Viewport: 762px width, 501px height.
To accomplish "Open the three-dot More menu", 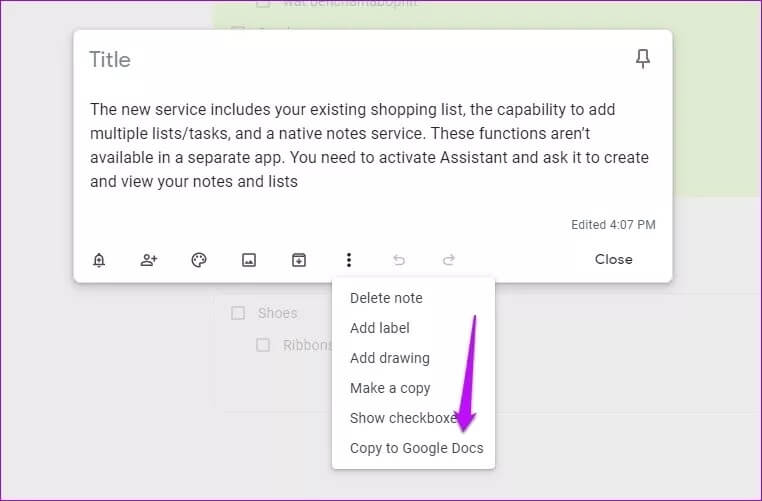I will pyautogui.click(x=349, y=260).
